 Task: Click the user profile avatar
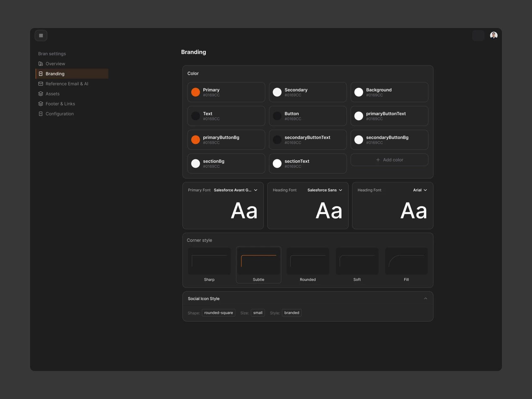point(494,35)
